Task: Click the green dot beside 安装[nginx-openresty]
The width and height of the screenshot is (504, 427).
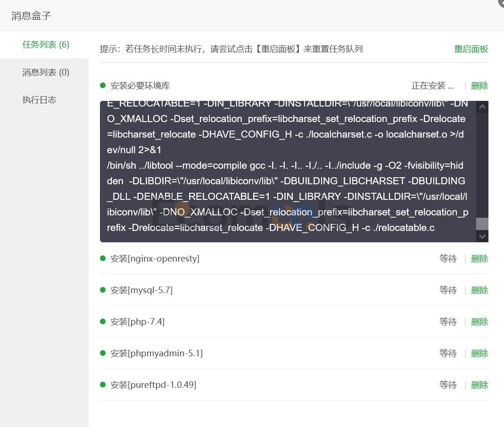Action: [103, 258]
